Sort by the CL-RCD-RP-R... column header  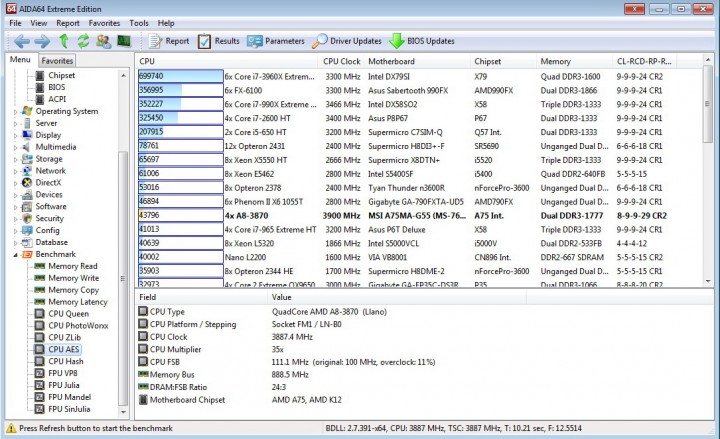tap(644, 61)
